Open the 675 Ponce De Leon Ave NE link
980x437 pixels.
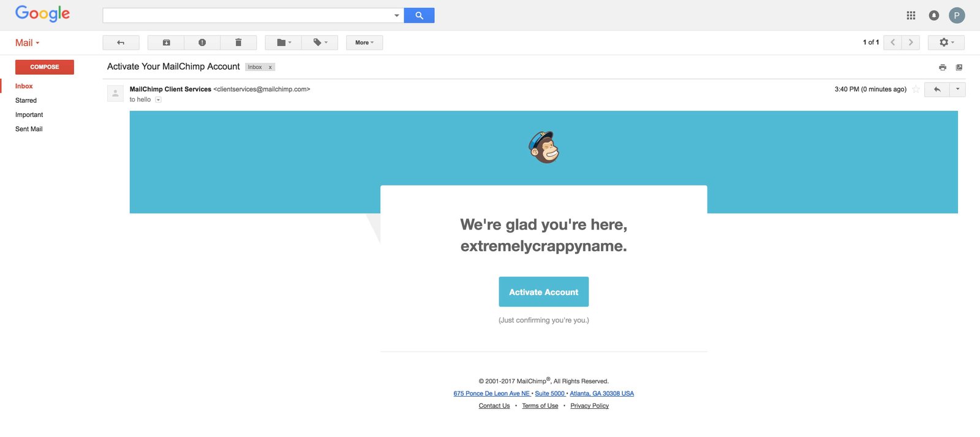492,394
